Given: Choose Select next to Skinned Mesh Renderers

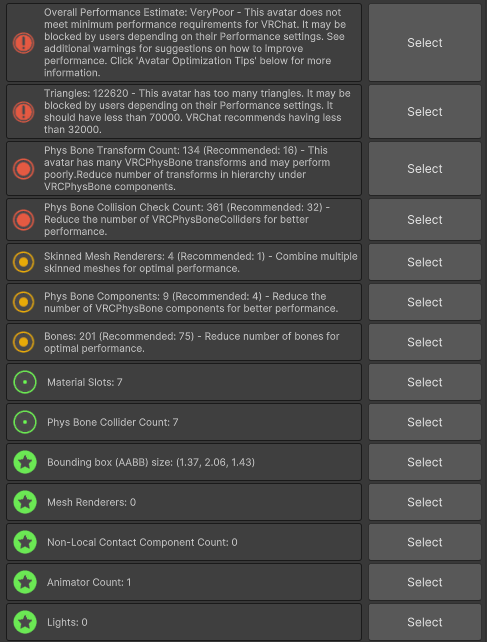Looking at the screenshot, I should [425, 262].
